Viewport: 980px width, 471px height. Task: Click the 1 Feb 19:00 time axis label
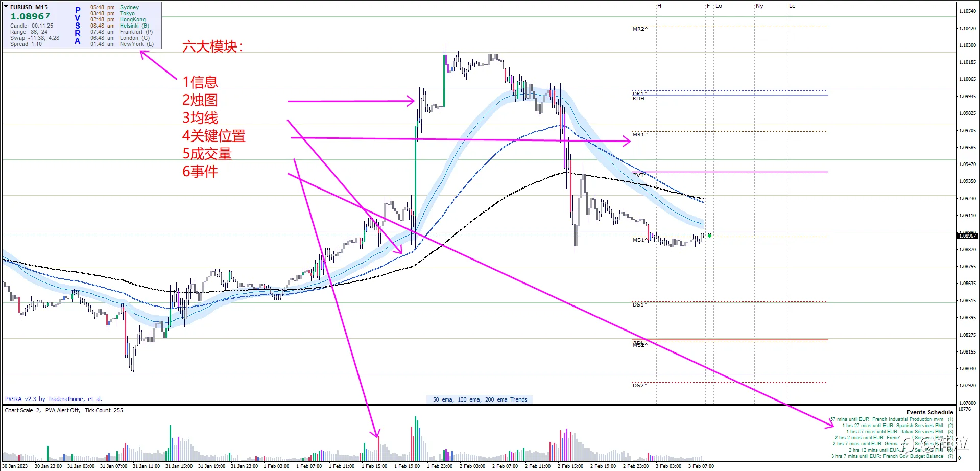[407, 466]
